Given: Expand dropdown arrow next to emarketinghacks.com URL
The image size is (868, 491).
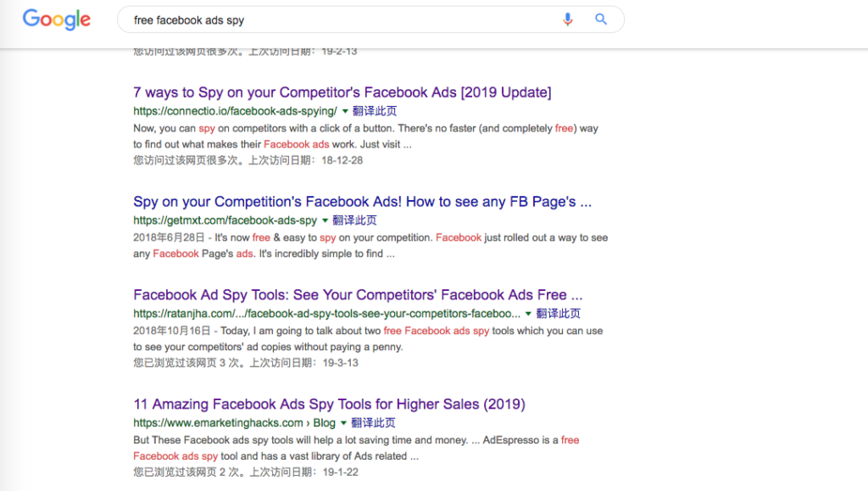Looking at the screenshot, I should pos(343,423).
